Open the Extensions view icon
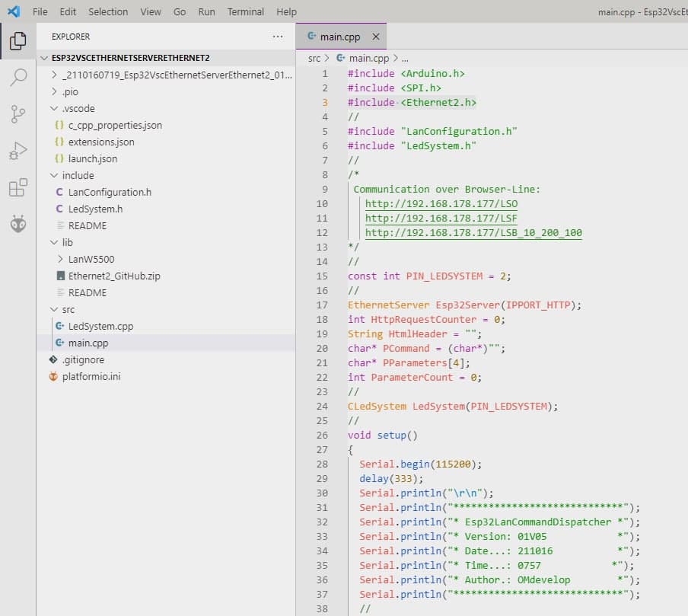688x616 pixels. 18,187
